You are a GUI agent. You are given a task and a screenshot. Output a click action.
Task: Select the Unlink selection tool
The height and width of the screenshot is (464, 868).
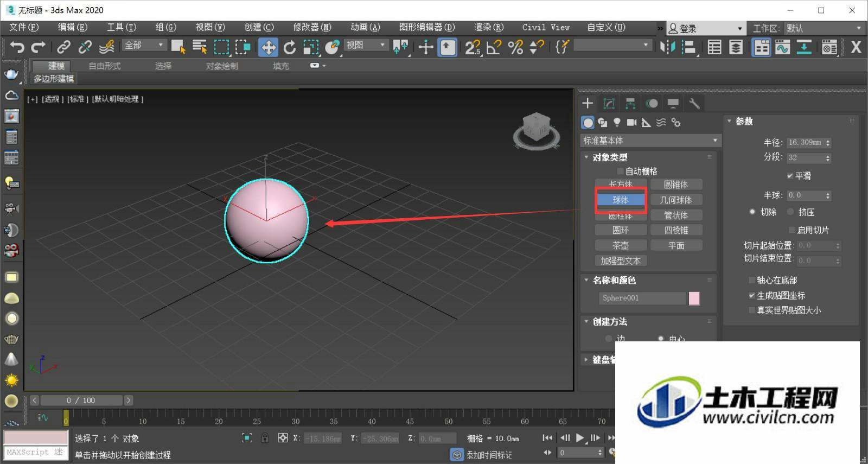click(x=85, y=47)
